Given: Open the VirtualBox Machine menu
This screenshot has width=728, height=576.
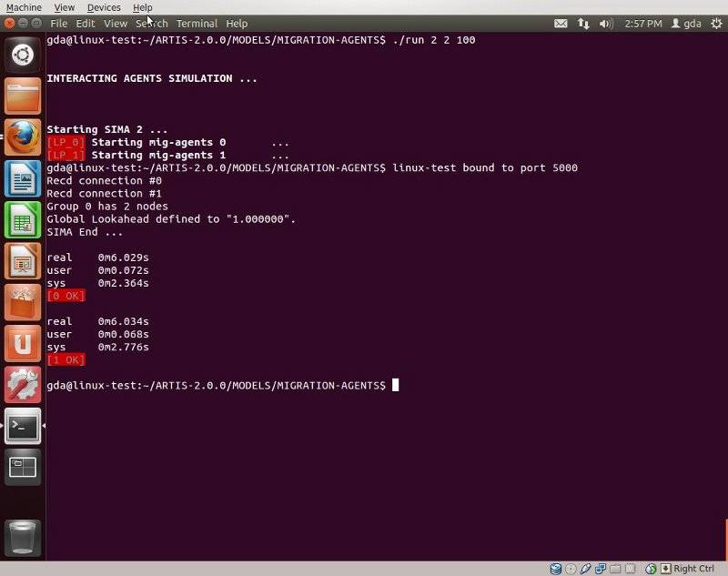Looking at the screenshot, I should [x=24, y=7].
